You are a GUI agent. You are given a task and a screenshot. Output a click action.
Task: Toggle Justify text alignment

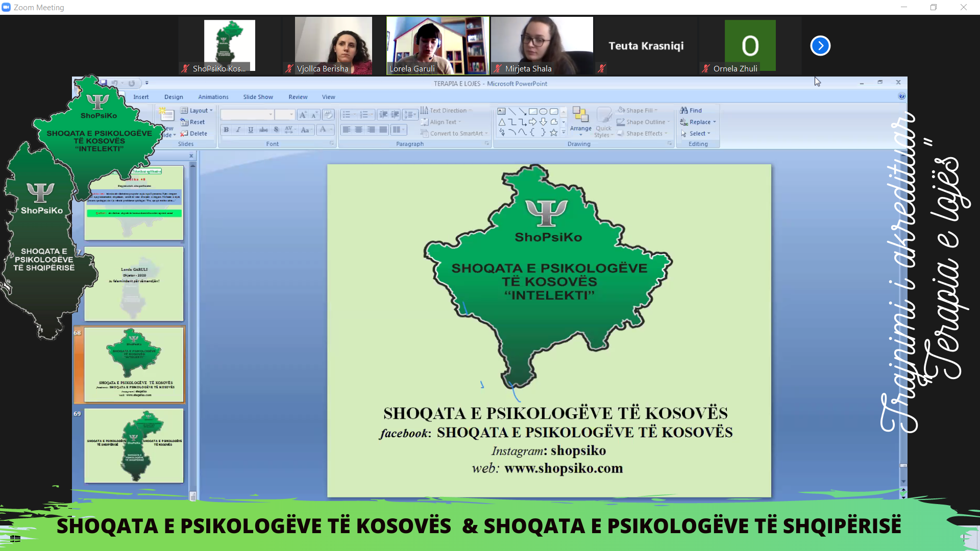pos(383,130)
